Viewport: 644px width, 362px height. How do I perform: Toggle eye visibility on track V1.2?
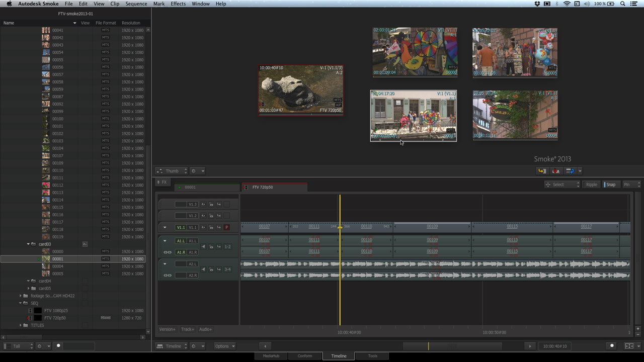203,216
